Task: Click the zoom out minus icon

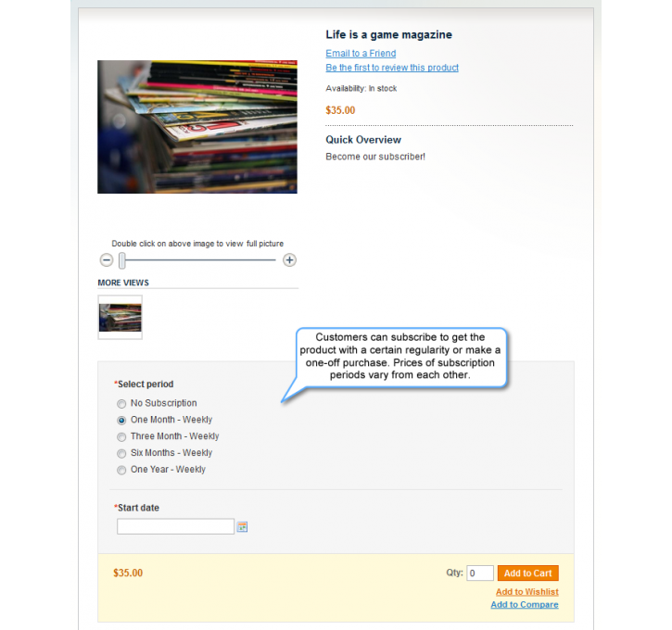Action: (107, 260)
